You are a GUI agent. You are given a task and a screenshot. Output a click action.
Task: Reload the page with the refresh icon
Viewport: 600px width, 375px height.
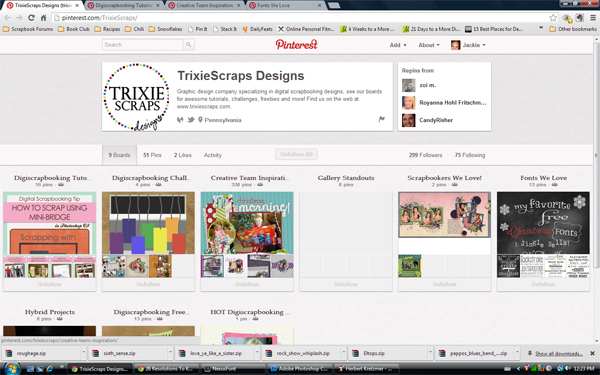(x=31, y=18)
